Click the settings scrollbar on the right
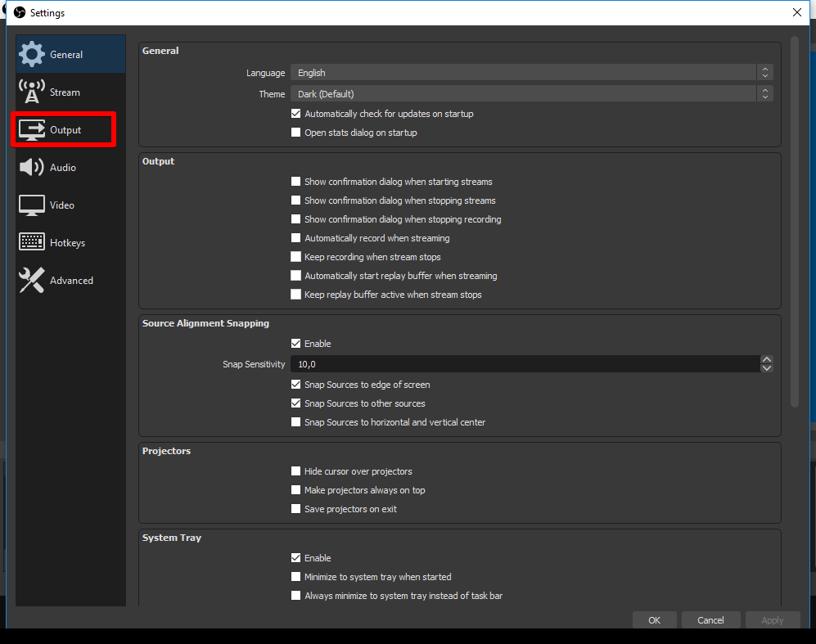Image resolution: width=816 pixels, height=644 pixels. click(795, 221)
